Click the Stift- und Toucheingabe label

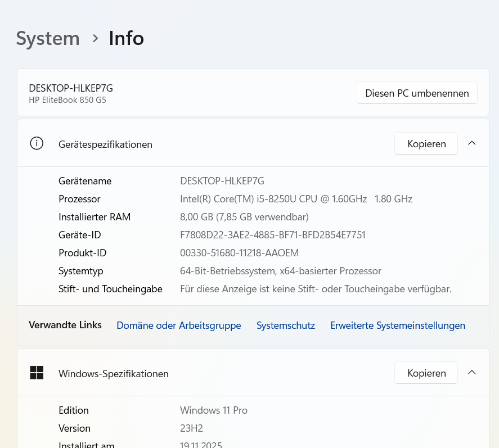pyautogui.click(x=110, y=289)
